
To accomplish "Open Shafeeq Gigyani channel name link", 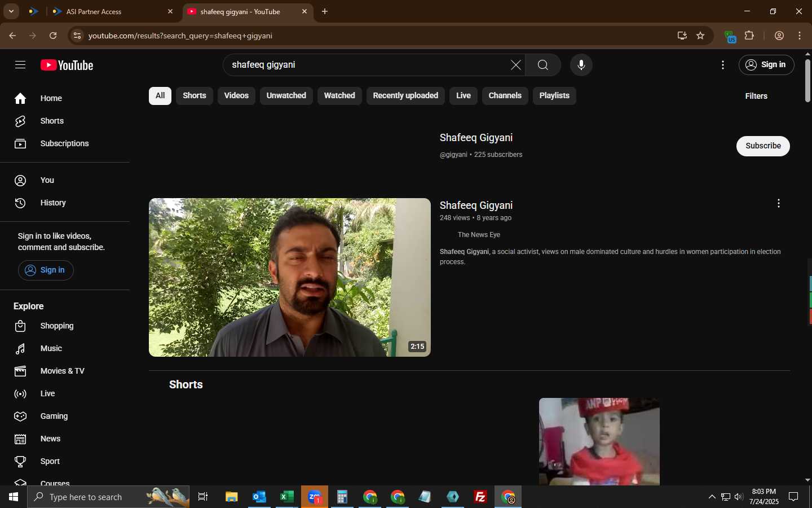I will pyautogui.click(x=476, y=138).
